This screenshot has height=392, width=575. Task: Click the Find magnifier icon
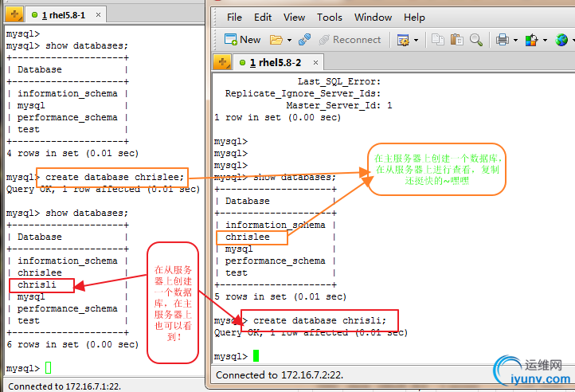(x=476, y=40)
